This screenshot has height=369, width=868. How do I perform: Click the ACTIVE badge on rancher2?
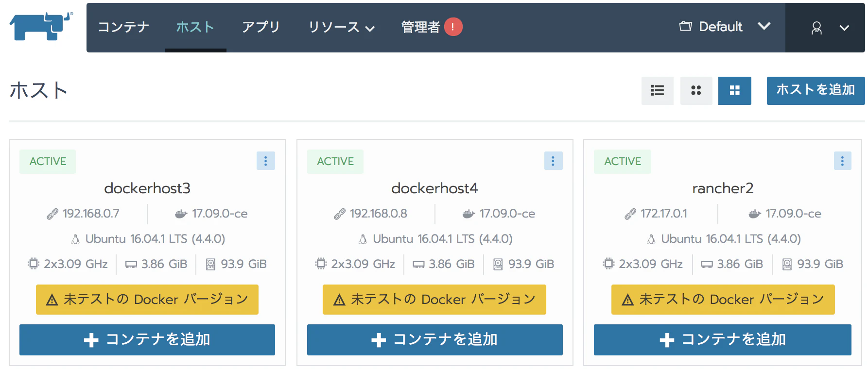pos(623,161)
